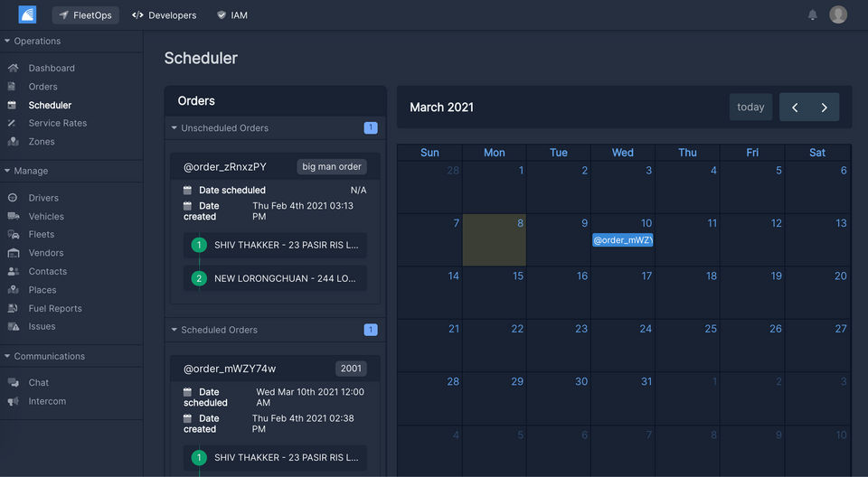Click the Dashboard home icon

14,68
